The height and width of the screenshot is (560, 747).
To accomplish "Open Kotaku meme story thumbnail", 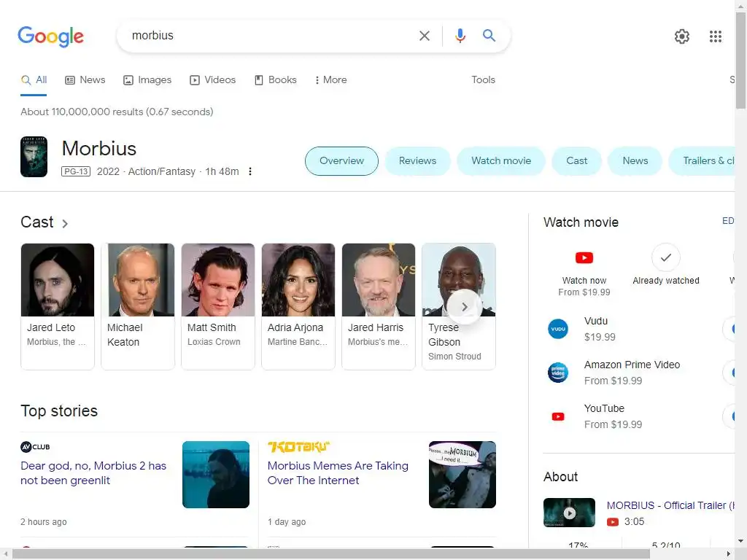I will pyautogui.click(x=462, y=475).
